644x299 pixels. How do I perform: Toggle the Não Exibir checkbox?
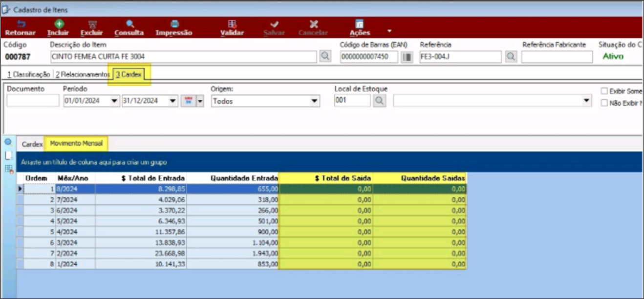604,103
